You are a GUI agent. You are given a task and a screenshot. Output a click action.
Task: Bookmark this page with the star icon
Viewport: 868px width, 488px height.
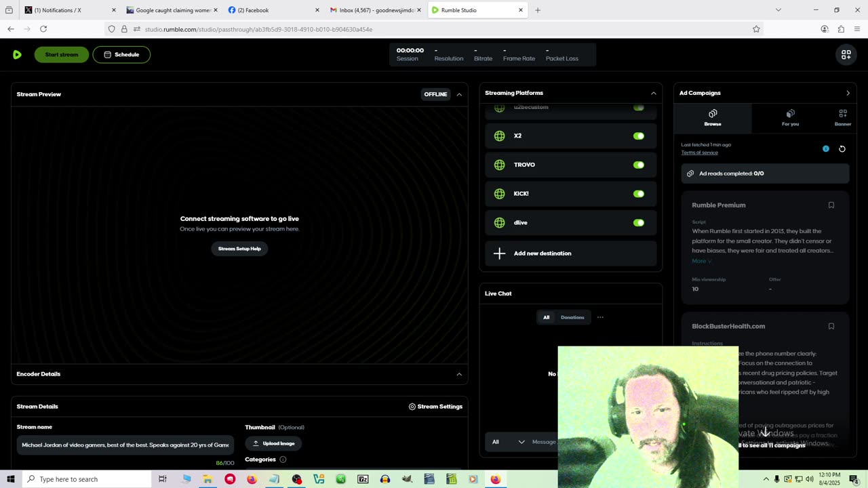tap(755, 29)
